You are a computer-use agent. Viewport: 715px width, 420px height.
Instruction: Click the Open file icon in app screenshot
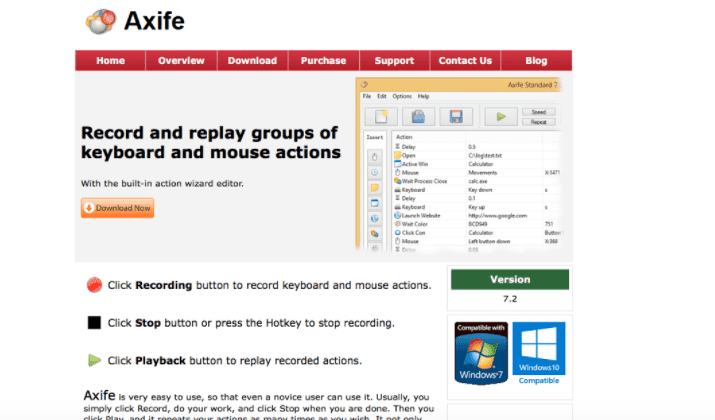point(418,117)
